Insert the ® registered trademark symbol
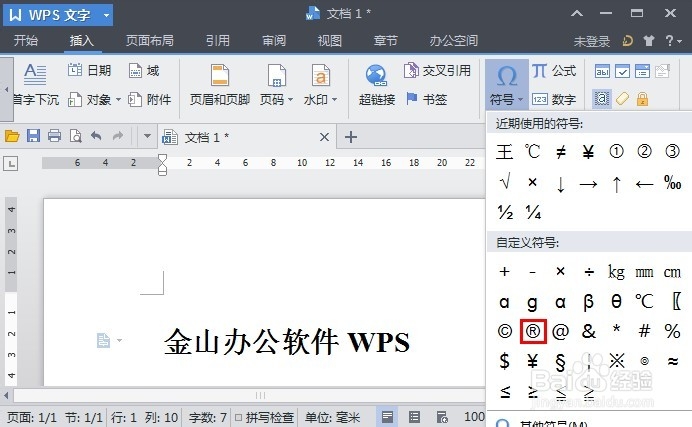692x427 pixels. click(x=533, y=331)
